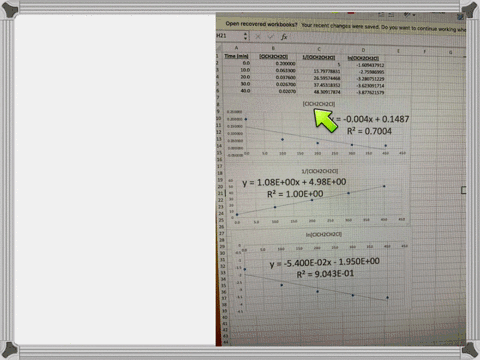This screenshot has height=360, width=480.
Task: Click the formula bar input area
Action: [x=377, y=39]
